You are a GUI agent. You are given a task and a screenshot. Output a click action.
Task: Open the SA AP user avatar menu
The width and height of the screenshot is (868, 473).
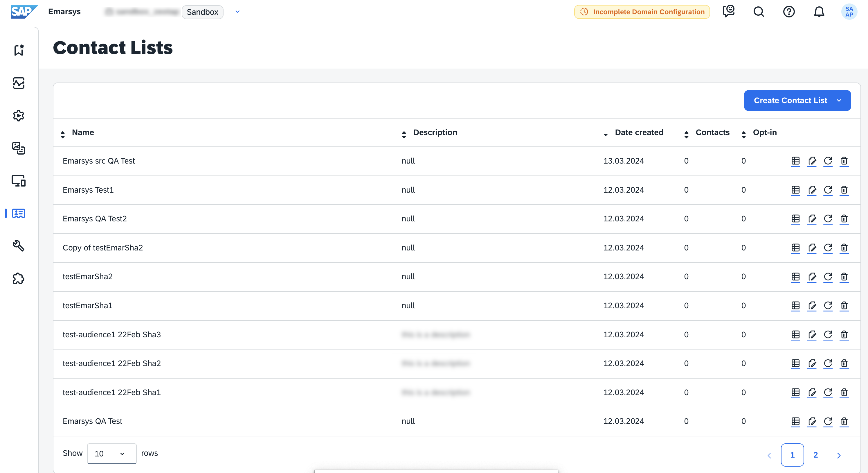coord(849,12)
